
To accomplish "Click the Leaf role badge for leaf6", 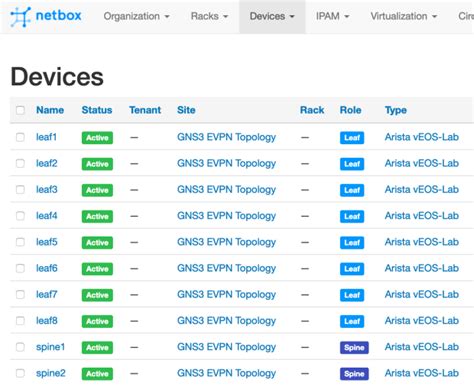I will (x=352, y=269).
